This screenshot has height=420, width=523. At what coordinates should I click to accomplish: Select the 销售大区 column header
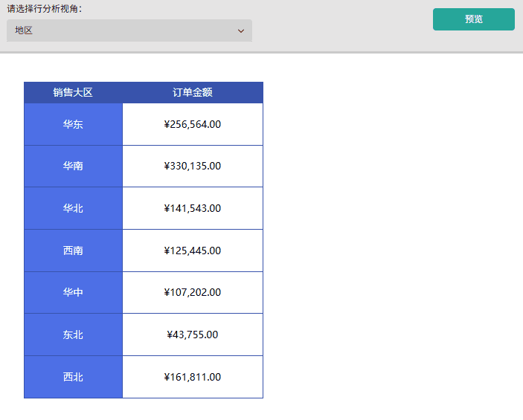coord(73,92)
